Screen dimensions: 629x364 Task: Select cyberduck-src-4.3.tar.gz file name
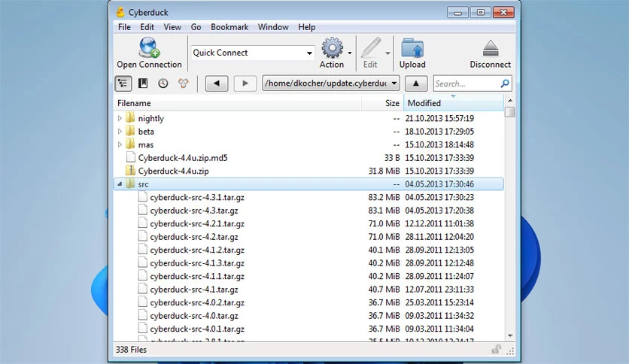click(x=194, y=210)
